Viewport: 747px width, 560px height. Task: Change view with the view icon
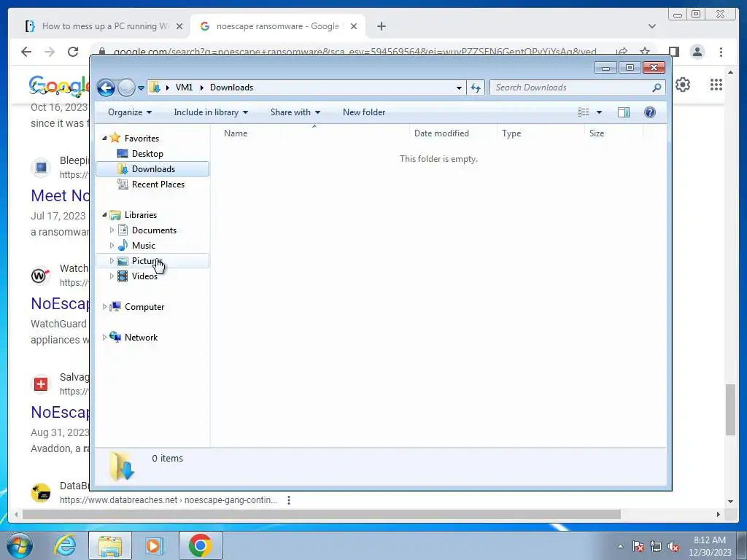[x=583, y=112]
